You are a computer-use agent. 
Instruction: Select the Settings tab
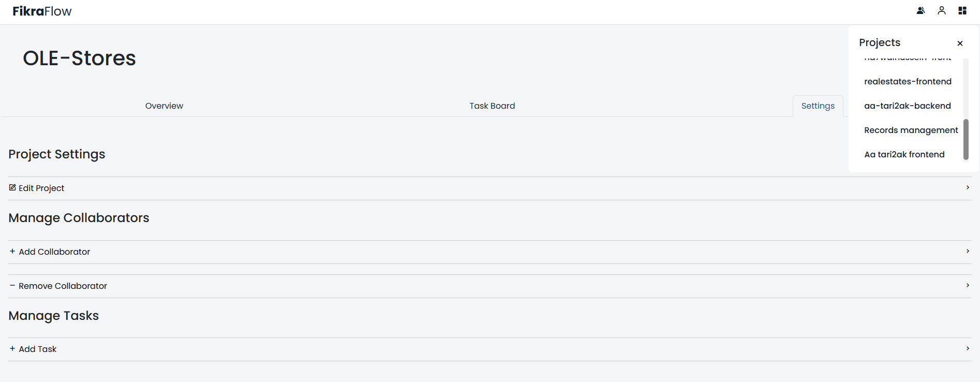pyautogui.click(x=818, y=106)
